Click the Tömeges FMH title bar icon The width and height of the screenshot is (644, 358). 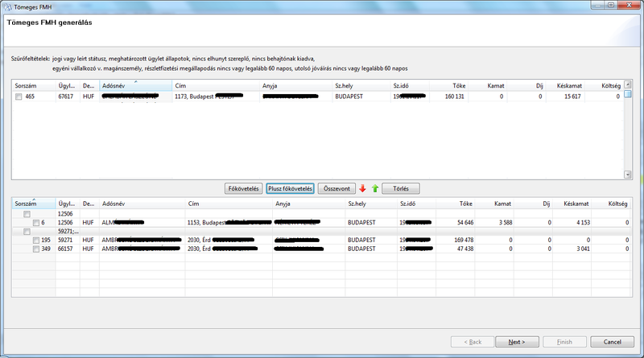(7, 6)
